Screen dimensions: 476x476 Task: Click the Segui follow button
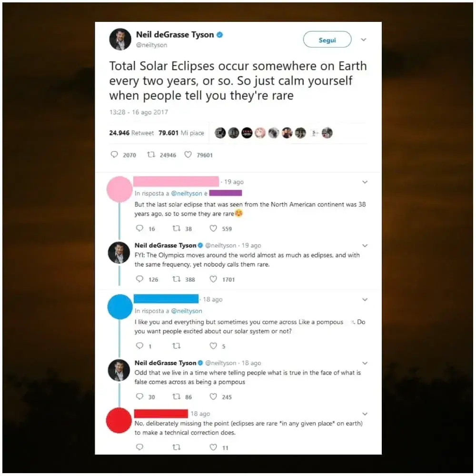click(x=327, y=40)
